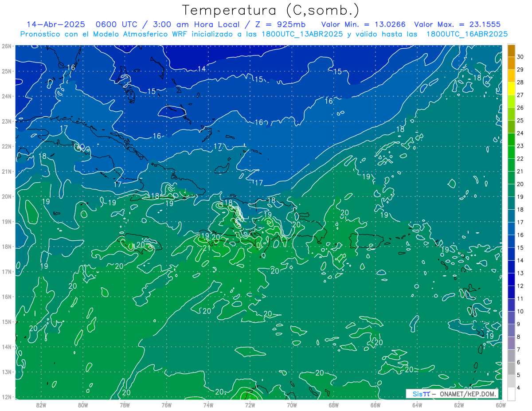Click the 22N latitude axis label
This screenshot has height=411, width=532.
point(6,146)
